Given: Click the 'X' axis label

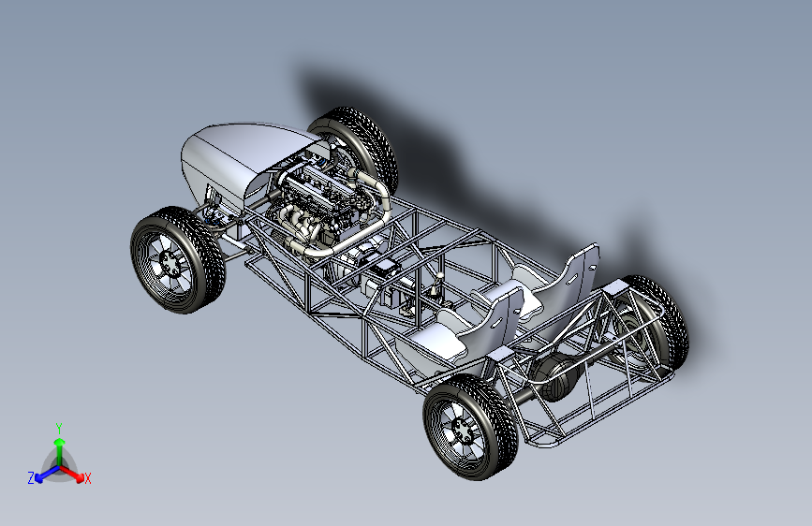Looking at the screenshot, I should point(87,478).
